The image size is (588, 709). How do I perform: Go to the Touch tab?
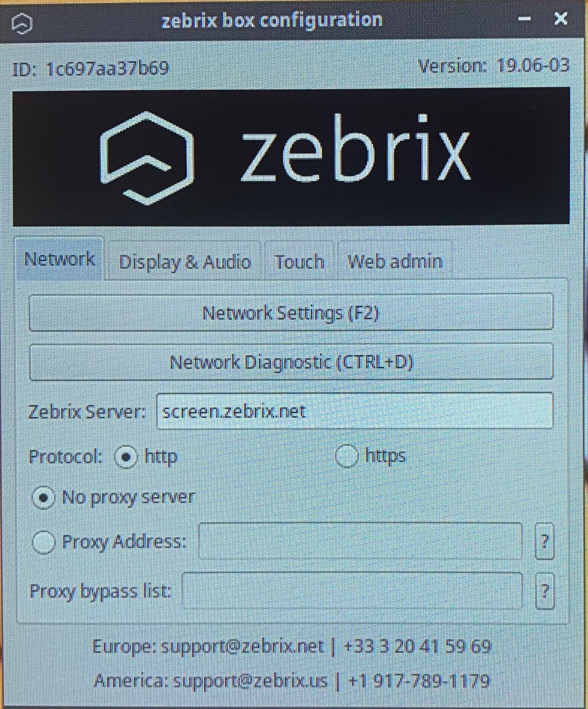tap(299, 262)
